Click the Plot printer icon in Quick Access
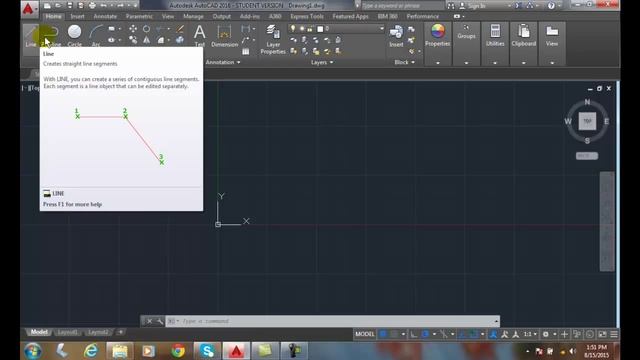 tap(93, 5)
